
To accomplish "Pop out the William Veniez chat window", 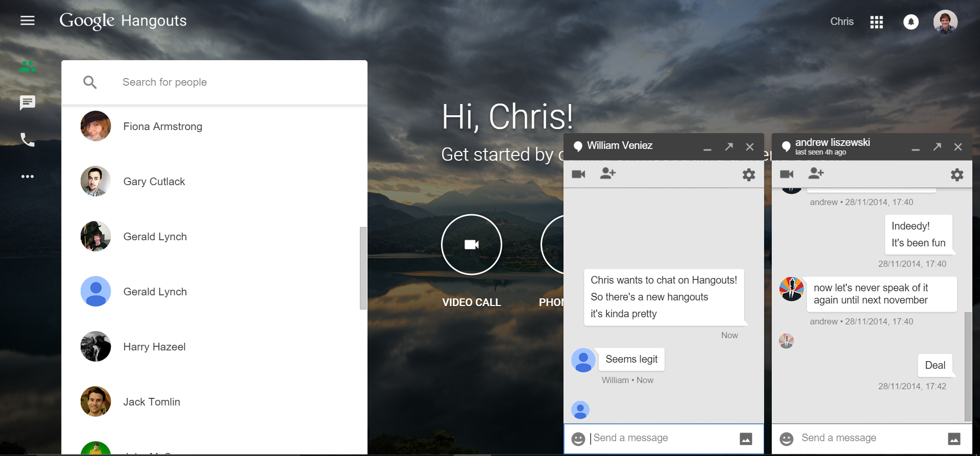I will (x=729, y=147).
